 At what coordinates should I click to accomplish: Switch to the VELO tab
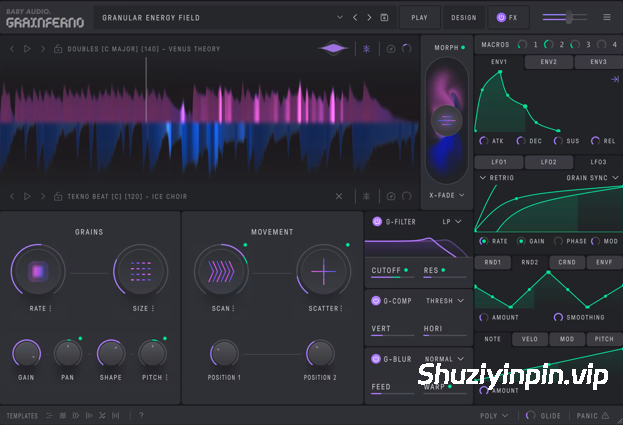click(x=530, y=339)
